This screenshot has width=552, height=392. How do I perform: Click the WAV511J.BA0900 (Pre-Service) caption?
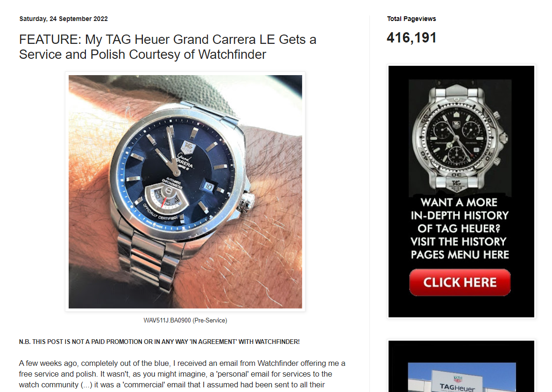click(x=185, y=321)
